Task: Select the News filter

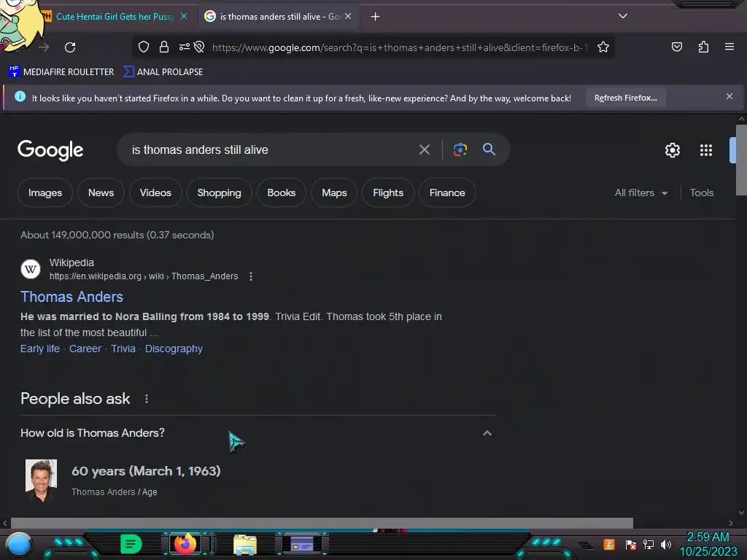Action: pyautogui.click(x=101, y=192)
